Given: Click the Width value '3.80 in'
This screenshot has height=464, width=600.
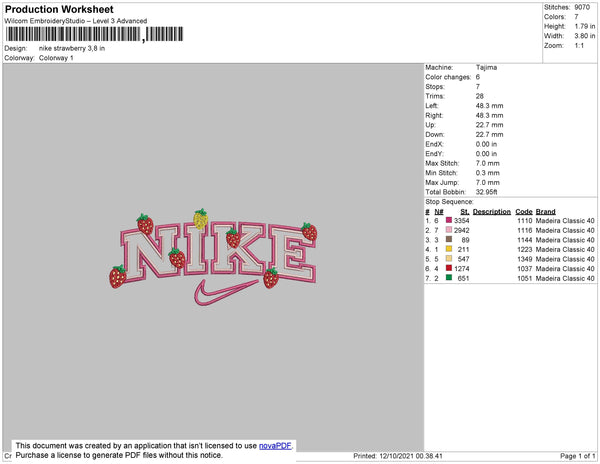Looking at the screenshot, I should (585, 36).
